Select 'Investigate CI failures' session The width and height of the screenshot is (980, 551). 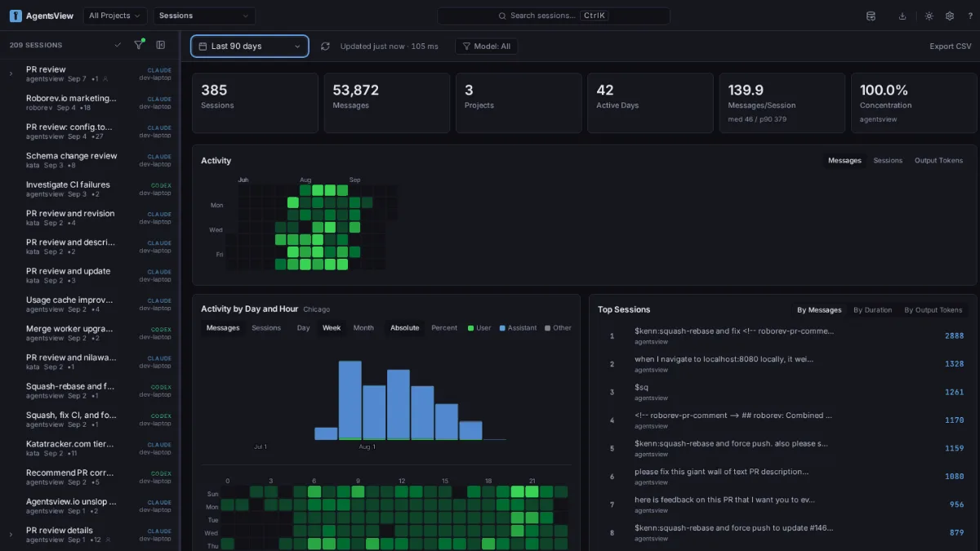90,189
